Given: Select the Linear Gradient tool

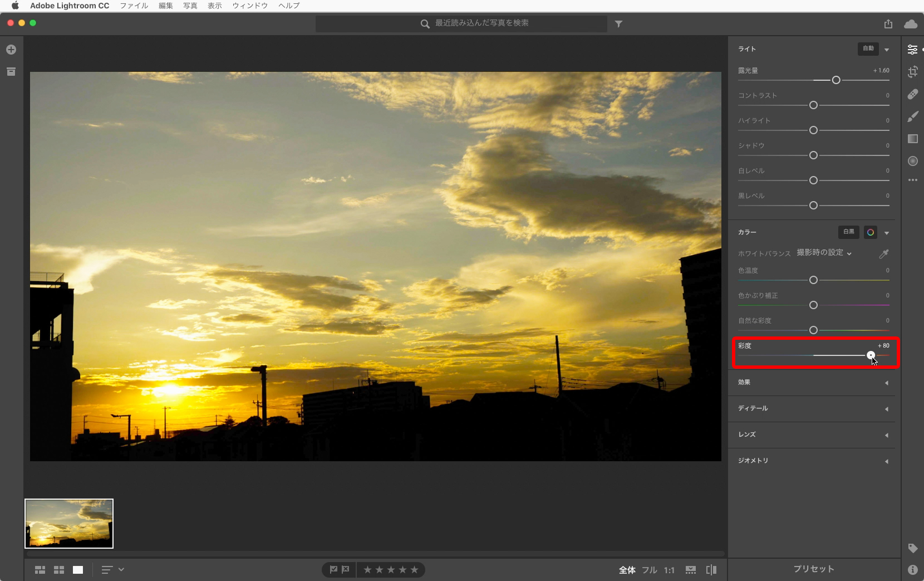Looking at the screenshot, I should 913,139.
